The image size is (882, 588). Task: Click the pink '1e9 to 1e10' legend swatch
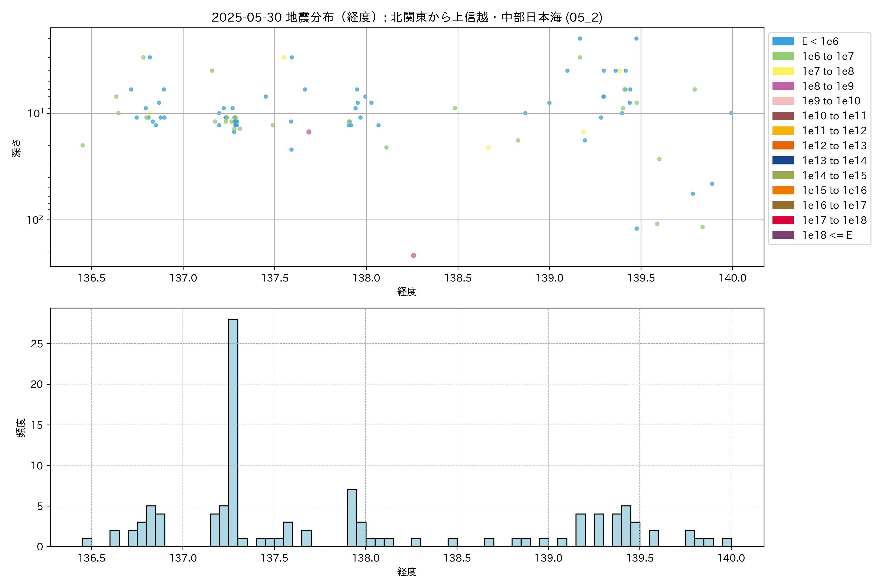click(x=783, y=101)
